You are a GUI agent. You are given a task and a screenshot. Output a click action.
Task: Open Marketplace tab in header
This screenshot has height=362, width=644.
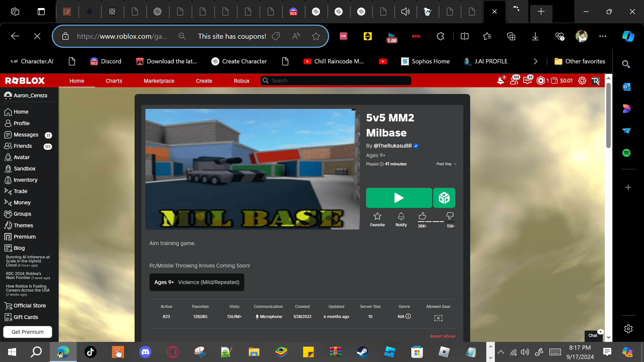point(159,81)
